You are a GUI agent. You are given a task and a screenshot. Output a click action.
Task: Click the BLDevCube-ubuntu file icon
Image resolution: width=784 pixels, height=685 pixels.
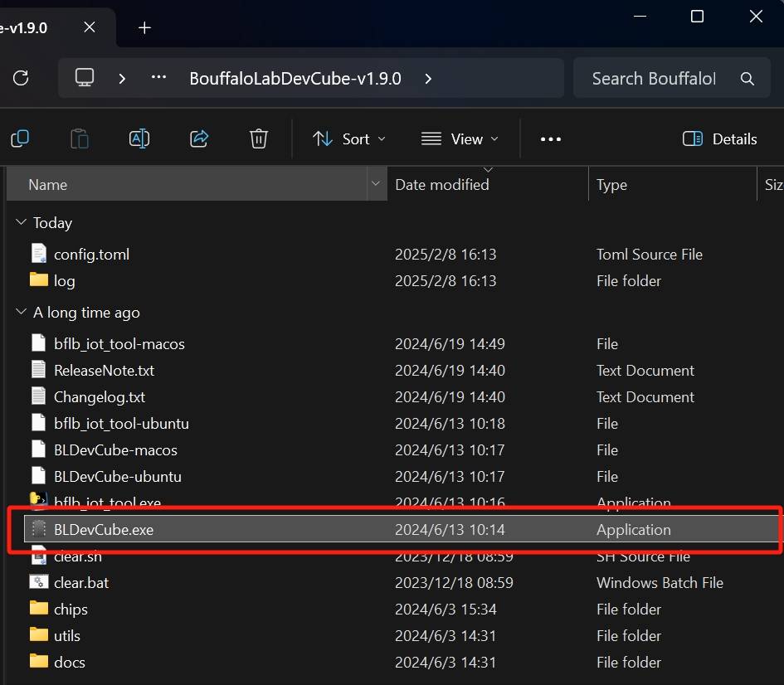39,475
